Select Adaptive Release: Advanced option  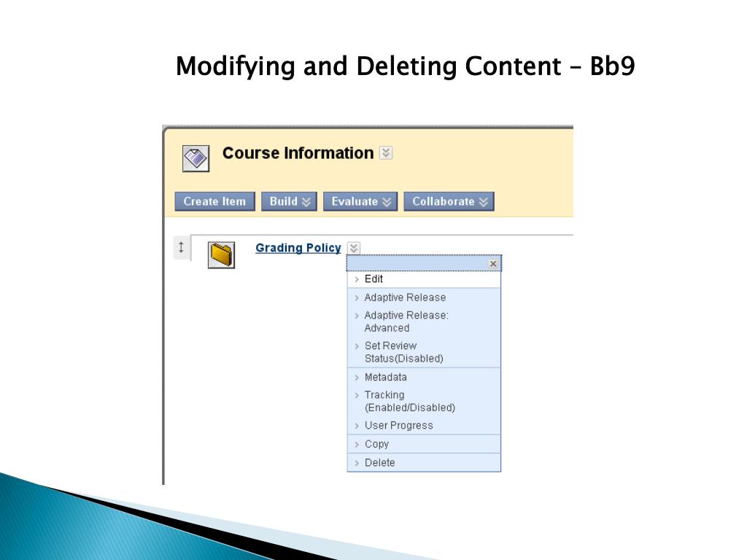[x=424, y=322]
